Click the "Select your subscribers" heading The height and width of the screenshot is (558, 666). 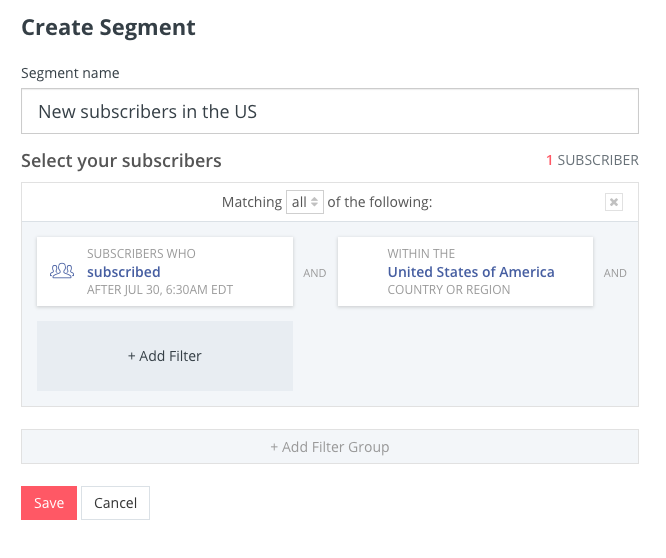point(121,161)
